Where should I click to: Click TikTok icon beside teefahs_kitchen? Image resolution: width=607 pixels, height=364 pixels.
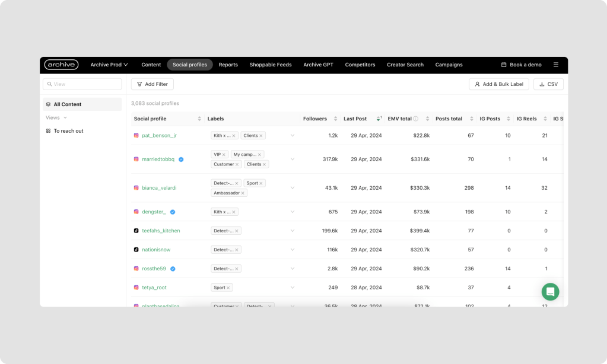click(x=136, y=231)
